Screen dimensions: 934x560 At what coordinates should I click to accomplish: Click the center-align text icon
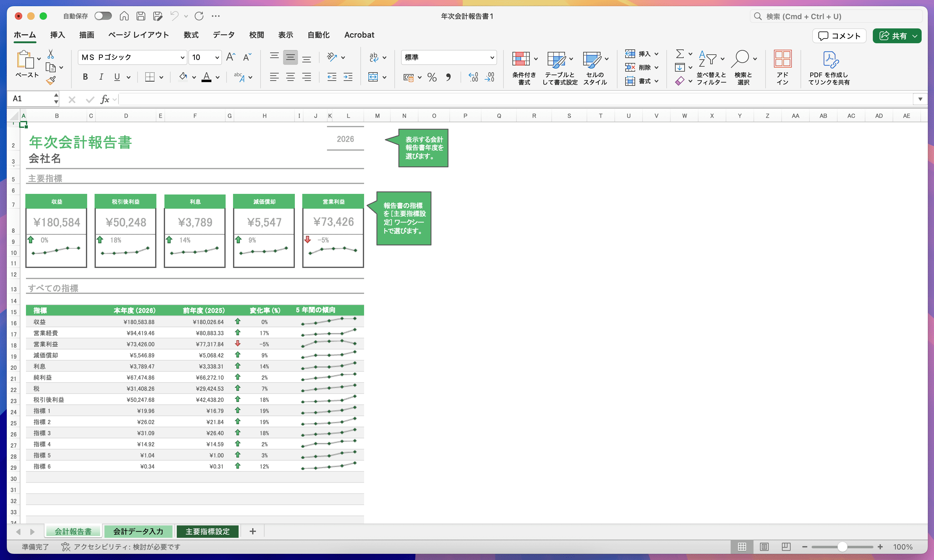tap(291, 77)
